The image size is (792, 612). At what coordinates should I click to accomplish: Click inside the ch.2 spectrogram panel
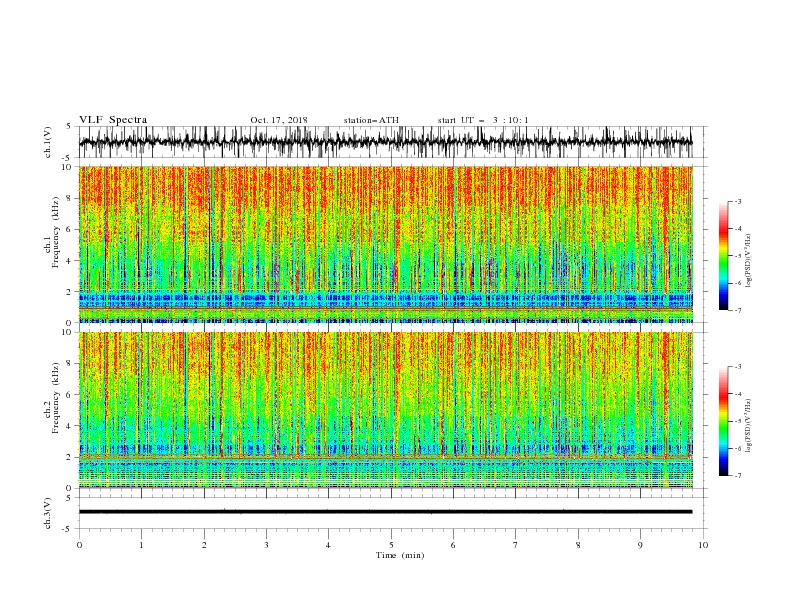(385, 410)
